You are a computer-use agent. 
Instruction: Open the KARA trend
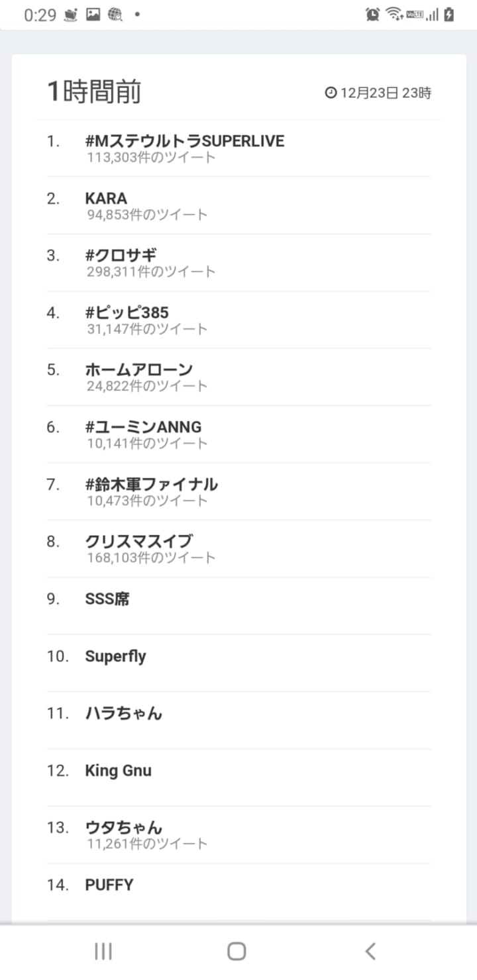106,198
